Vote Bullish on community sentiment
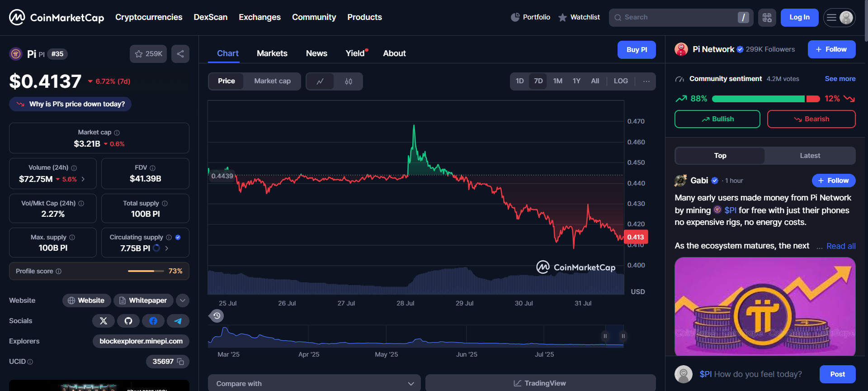 coord(717,119)
